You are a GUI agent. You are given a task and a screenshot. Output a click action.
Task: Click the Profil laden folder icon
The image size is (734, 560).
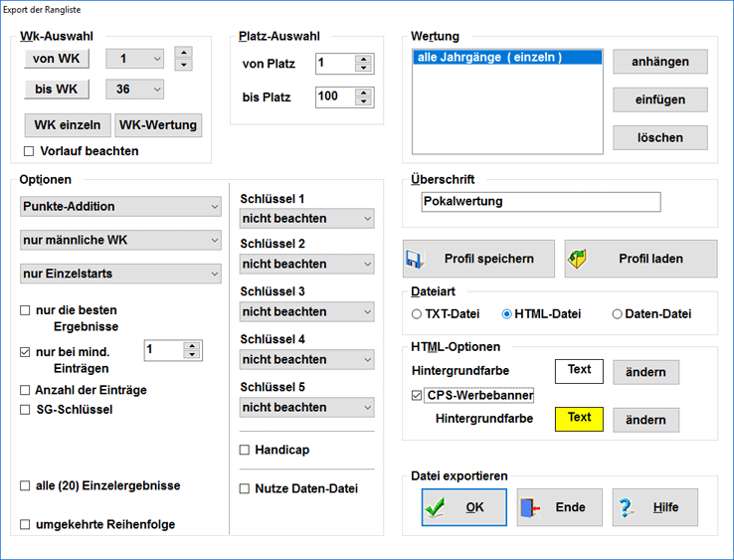coord(578,259)
